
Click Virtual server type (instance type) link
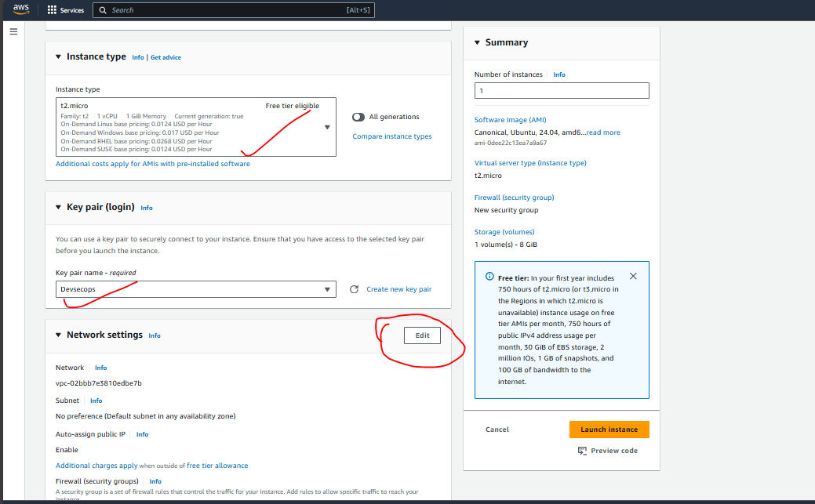pos(530,162)
